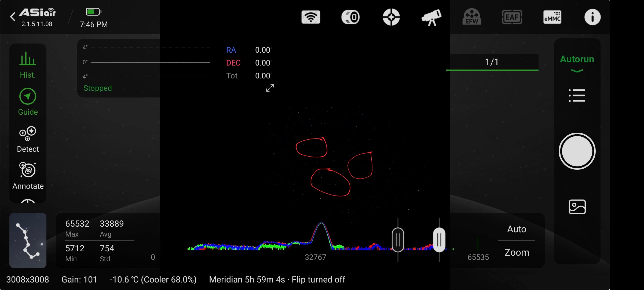
Task: Click the 65532 Max value
Action: 77,224
